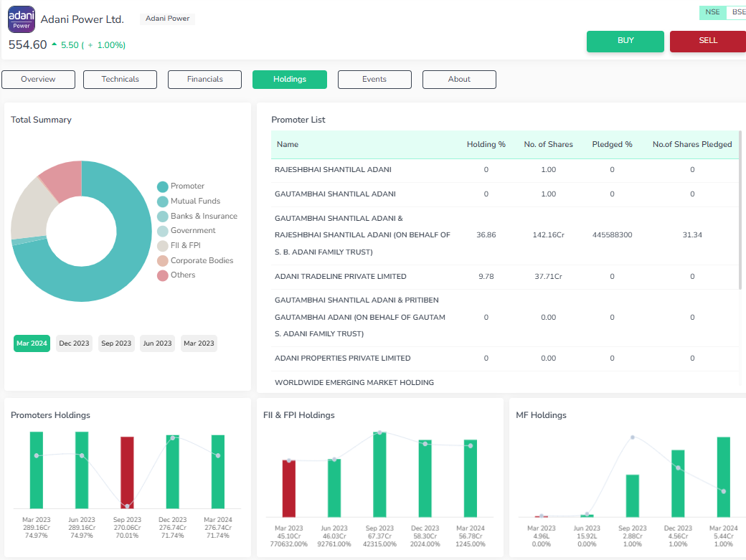Click the Promoter List vertical scrollbar
The width and height of the screenshot is (746, 560).
pos(740,210)
